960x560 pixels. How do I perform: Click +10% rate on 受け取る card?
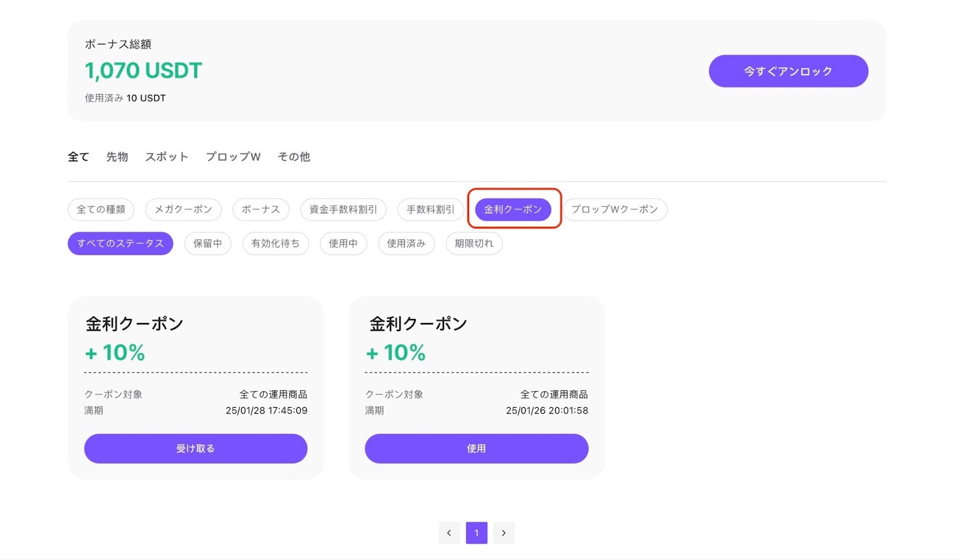tap(115, 353)
